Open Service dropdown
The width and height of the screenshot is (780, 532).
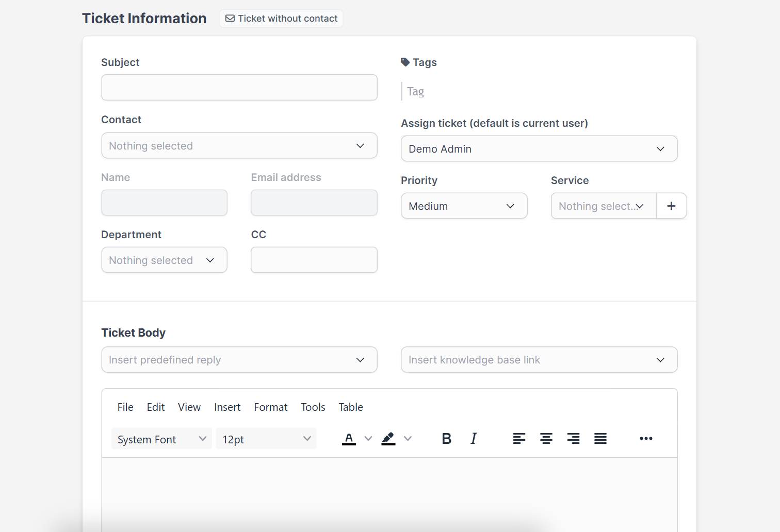[x=604, y=206]
